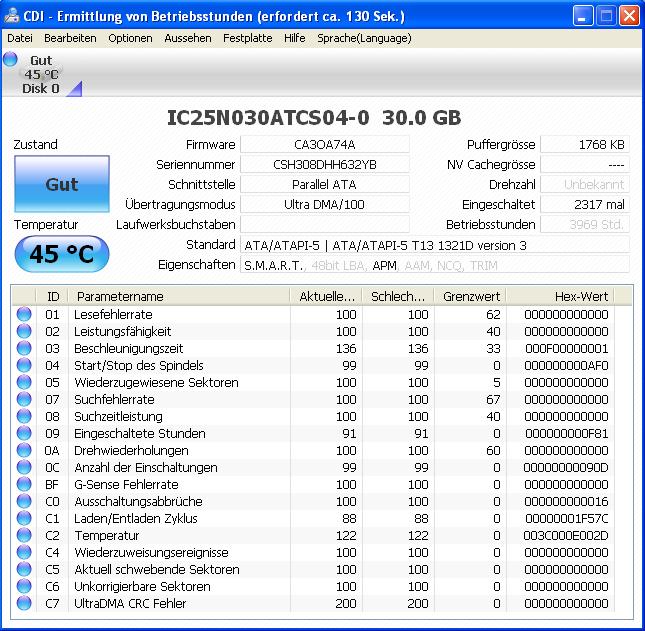This screenshot has width=645, height=631.
Task: Click the Ultra DMA/100 transfer mode field
Action: coord(325,204)
